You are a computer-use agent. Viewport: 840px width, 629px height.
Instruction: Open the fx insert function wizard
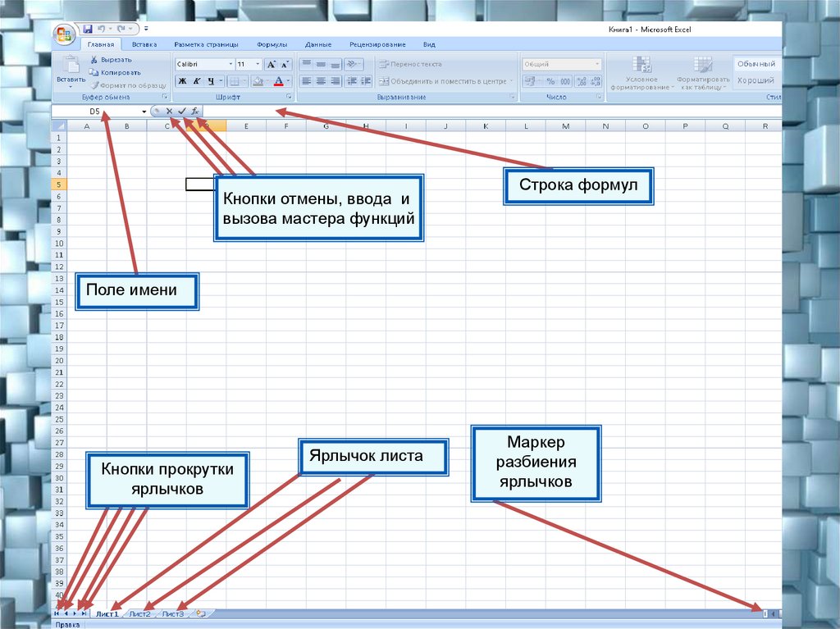point(195,111)
